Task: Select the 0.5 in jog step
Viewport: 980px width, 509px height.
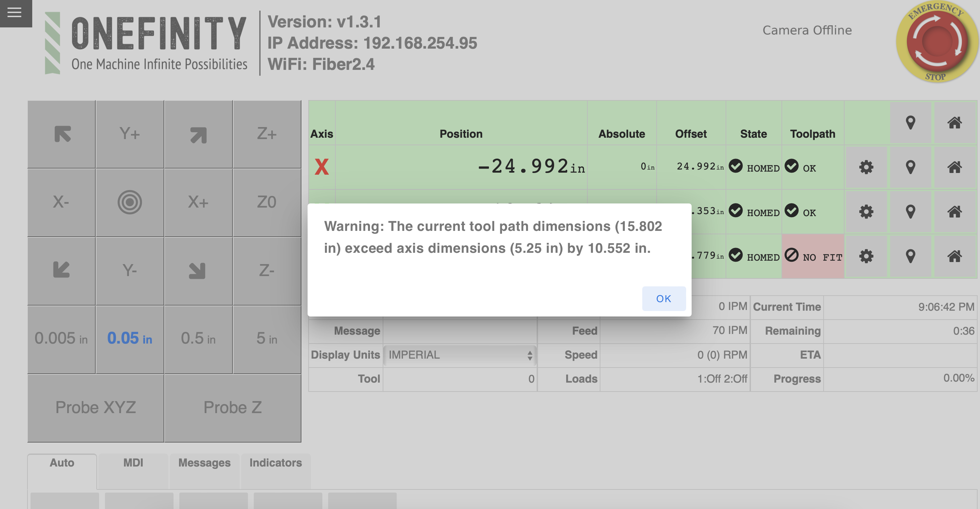Action: tap(198, 338)
